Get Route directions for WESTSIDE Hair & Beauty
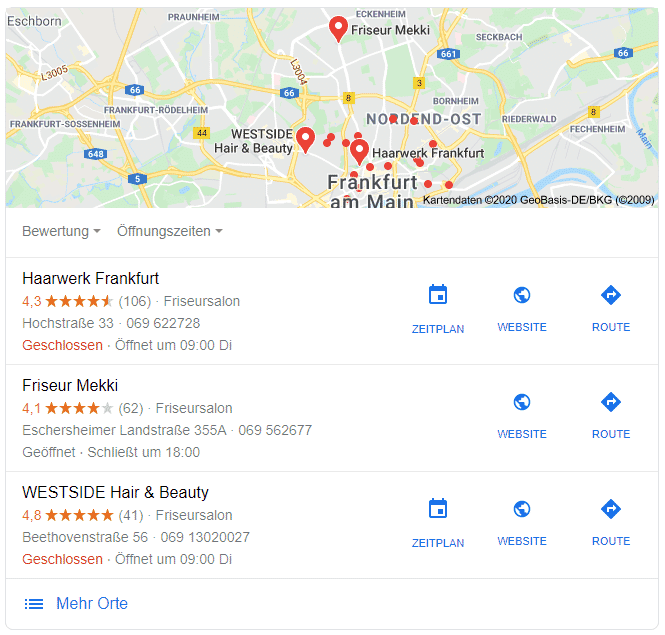The width and height of the screenshot is (665, 635). click(x=611, y=509)
